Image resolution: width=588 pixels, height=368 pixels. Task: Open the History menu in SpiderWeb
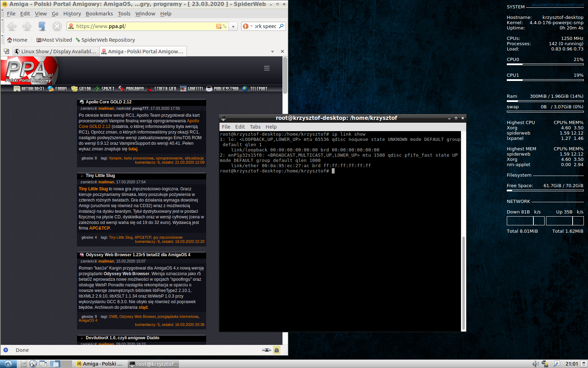pyautogui.click(x=72, y=14)
